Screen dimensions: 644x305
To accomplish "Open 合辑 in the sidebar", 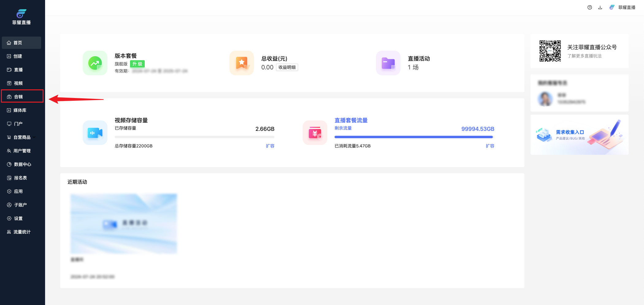I will pos(18,97).
